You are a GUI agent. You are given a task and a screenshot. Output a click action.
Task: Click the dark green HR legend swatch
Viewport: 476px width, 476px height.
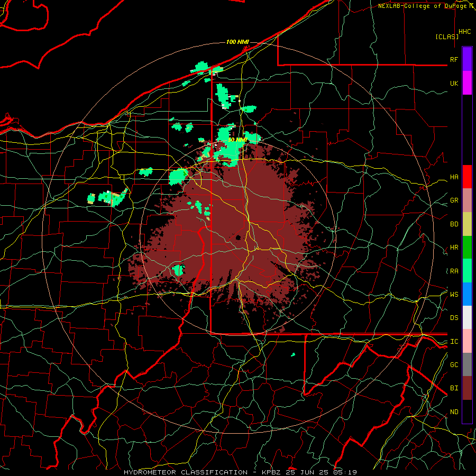coord(467,248)
